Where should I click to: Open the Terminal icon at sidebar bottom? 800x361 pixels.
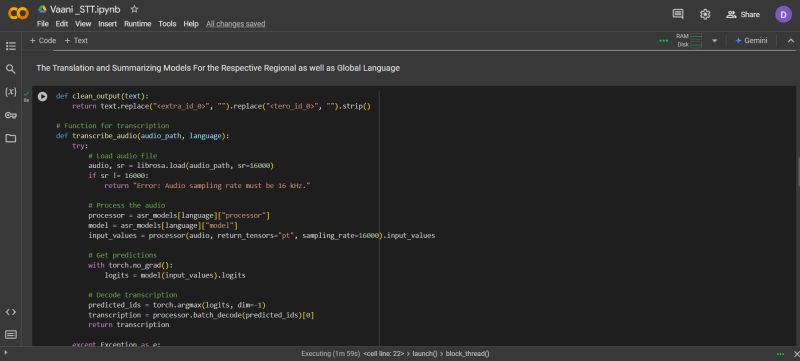[11, 335]
